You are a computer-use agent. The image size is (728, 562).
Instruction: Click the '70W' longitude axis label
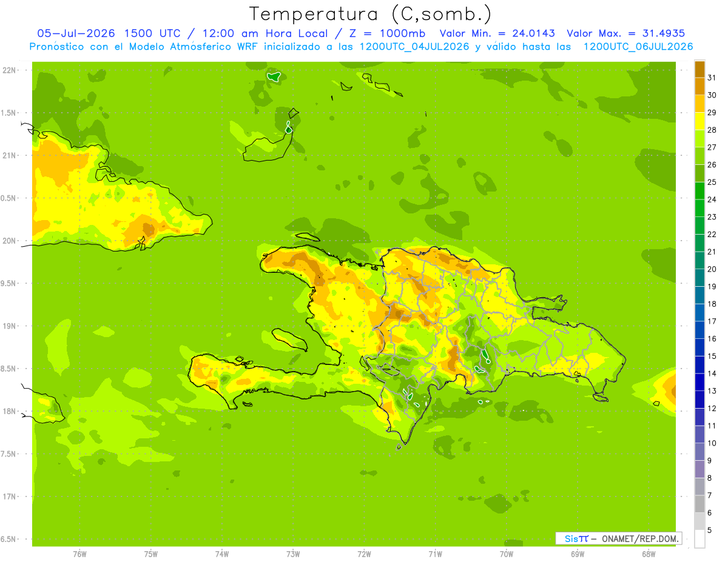[x=507, y=554]
